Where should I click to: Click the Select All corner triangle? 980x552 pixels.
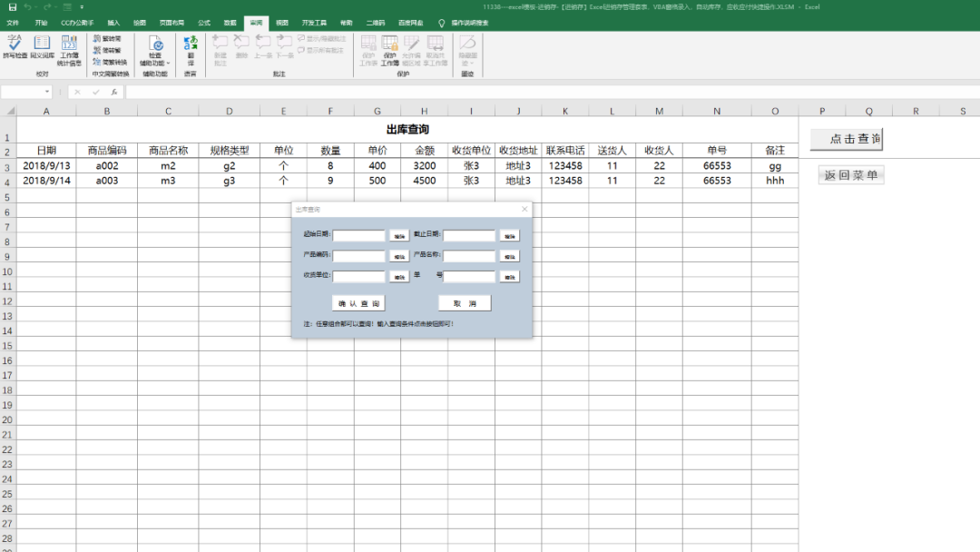(9, 111)
